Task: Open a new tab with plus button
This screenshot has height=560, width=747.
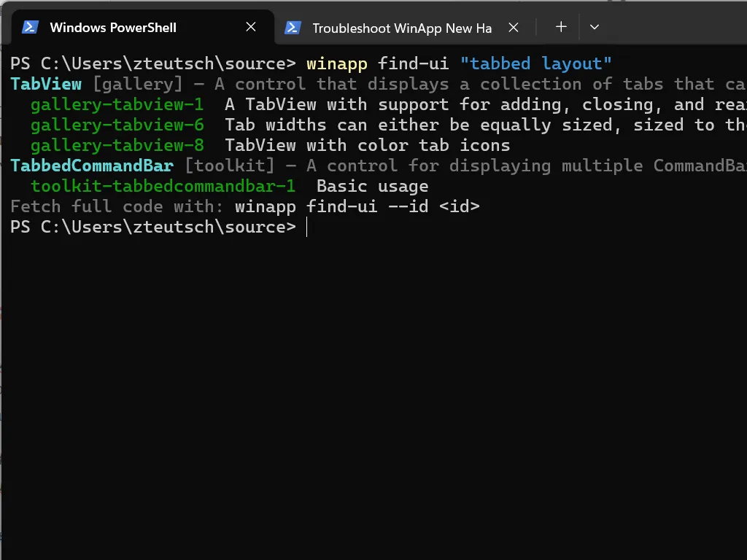Action: 561,27
